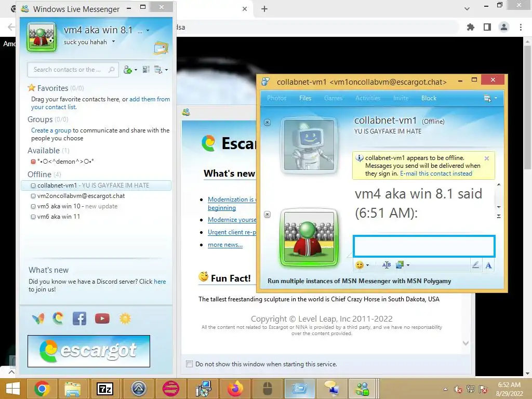This screenshot has height=399, width=532.
Task: Click the handwriting pen icon in chat
Action: [476, 265]
